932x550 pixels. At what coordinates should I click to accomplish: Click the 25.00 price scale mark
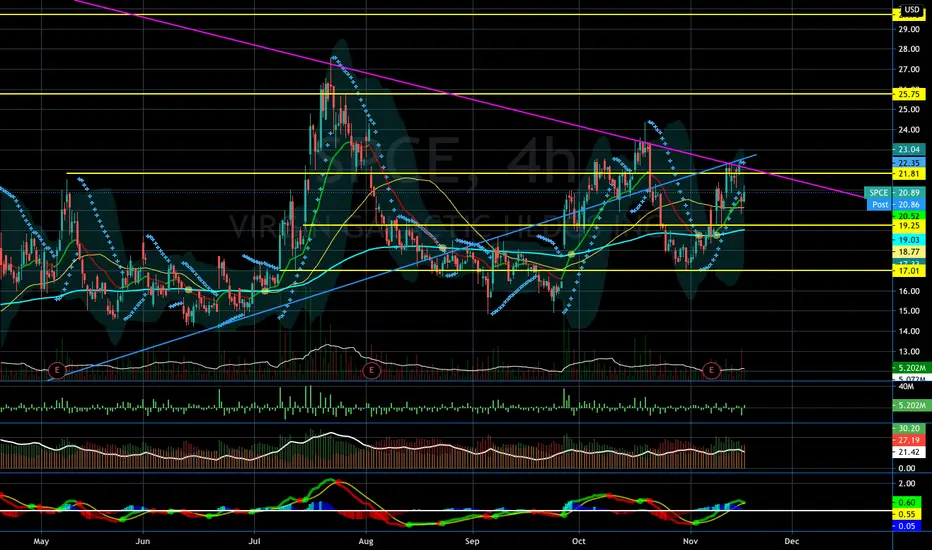[x=909, y=109]
